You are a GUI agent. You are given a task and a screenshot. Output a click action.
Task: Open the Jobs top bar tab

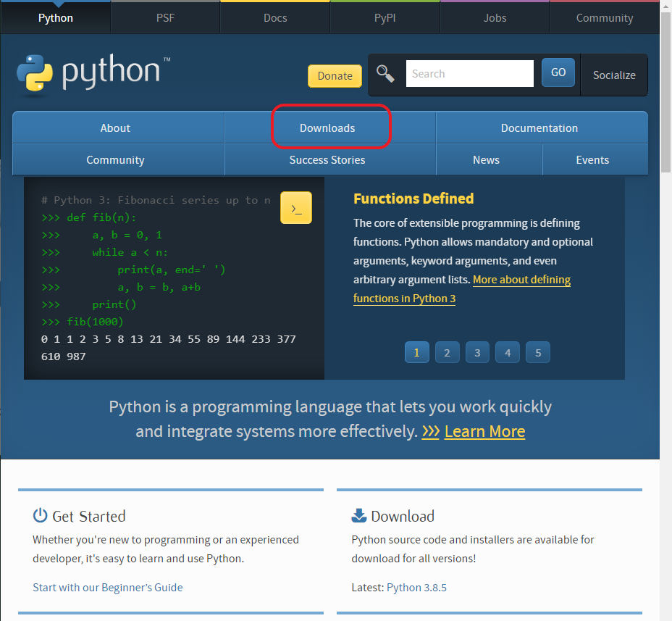point(495,17)
